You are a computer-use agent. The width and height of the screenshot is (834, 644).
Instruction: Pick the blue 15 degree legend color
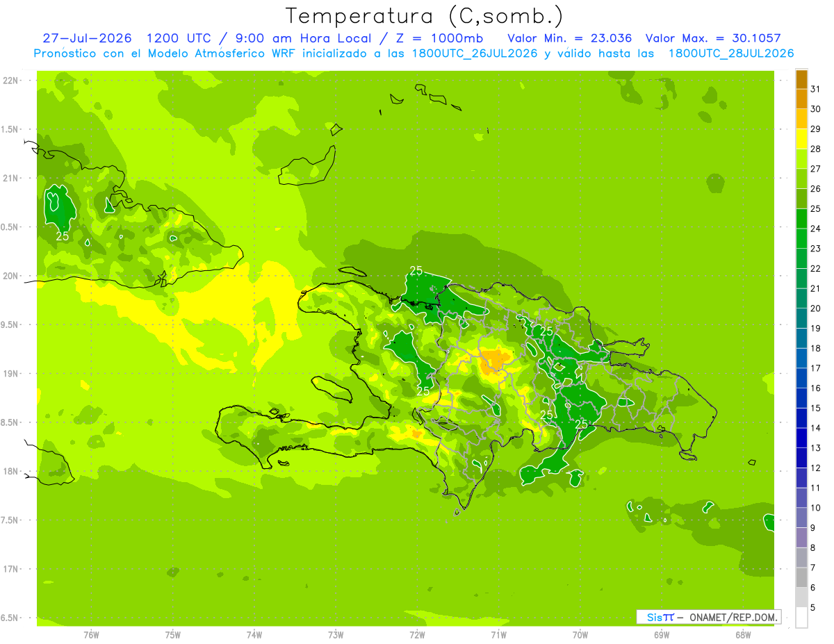pos(801,398)
